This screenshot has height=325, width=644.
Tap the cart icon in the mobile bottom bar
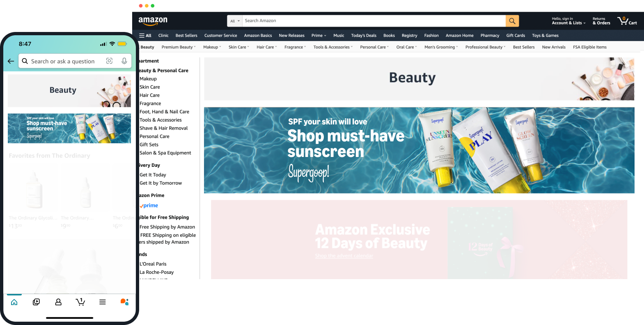coord(80,302)
